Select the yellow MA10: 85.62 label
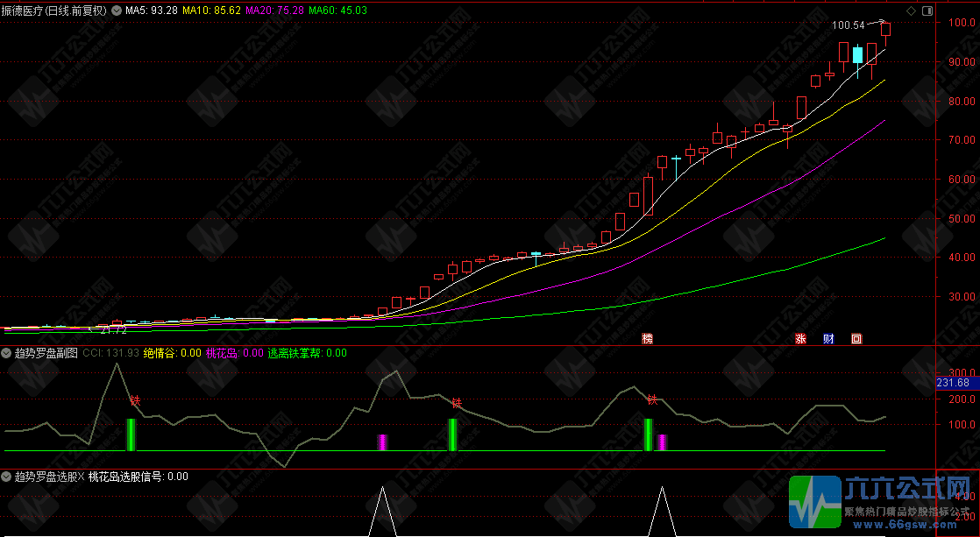Image resolution: width=980 pixels, height=537 pixels. coord(211,11)
